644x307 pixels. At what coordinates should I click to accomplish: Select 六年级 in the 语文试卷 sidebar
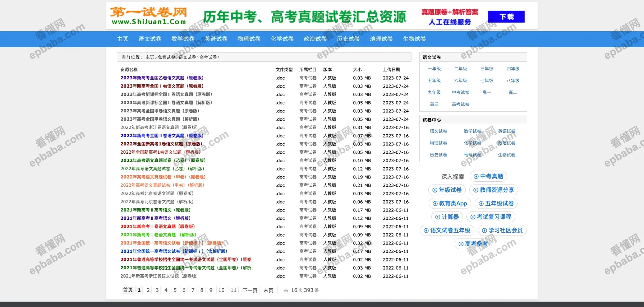click(x=460, y=80)
